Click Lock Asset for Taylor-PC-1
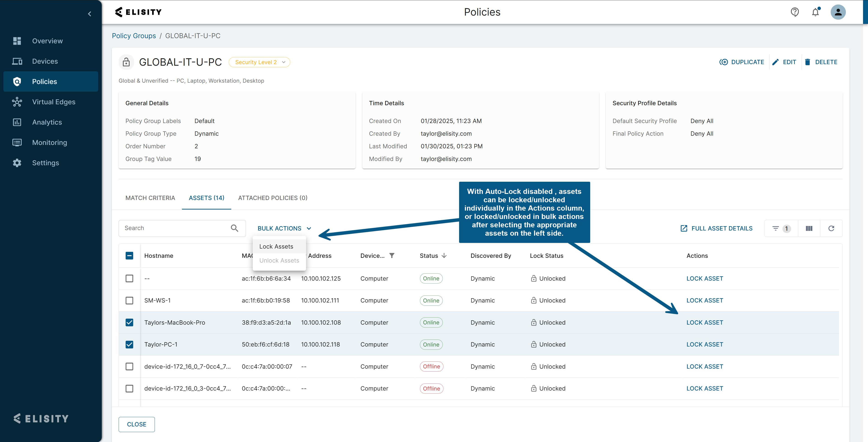 [x=705, y=344]
